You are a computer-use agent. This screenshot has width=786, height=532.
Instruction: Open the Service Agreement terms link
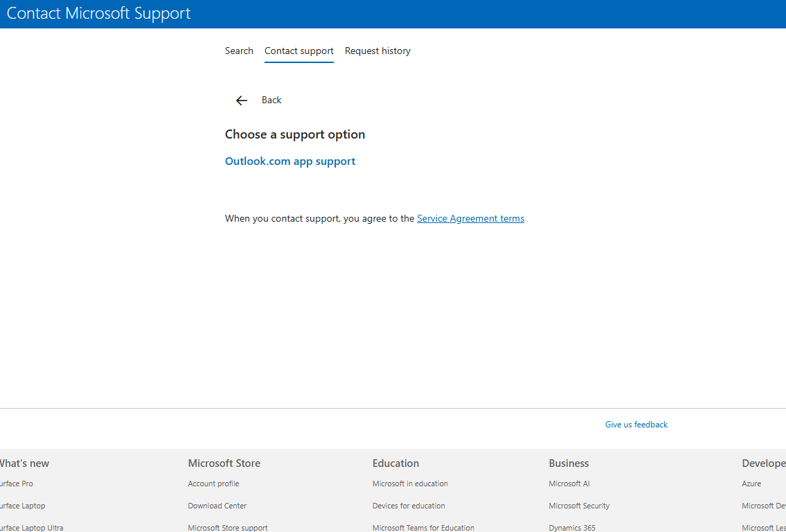click(x=471, y=219)
